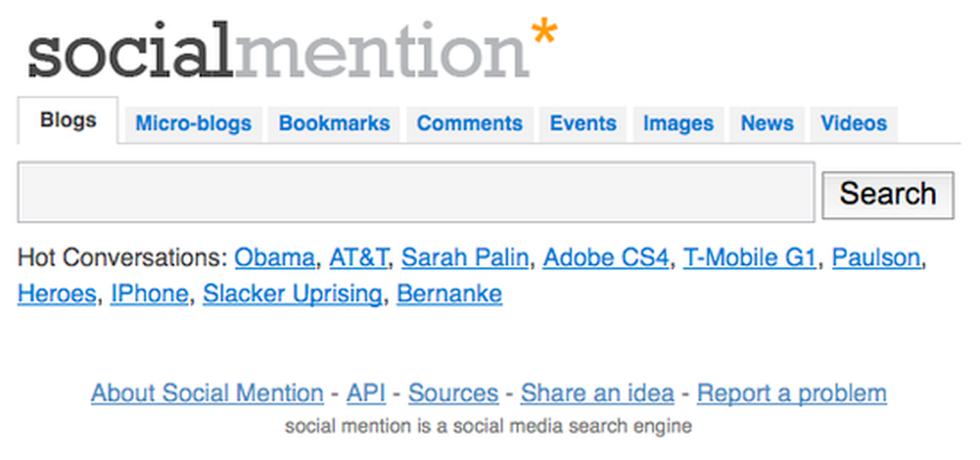This screenshot has height=460, width=980.
Task: Open the Adobe CS4 conversation
Action: tap(605, 258)
